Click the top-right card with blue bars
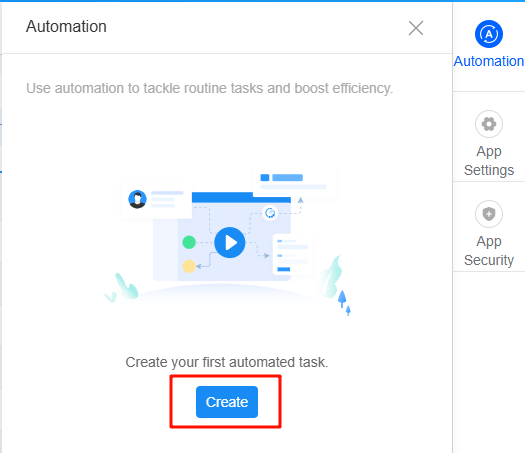This screenshot has height=453, width=525. point(295,182)
